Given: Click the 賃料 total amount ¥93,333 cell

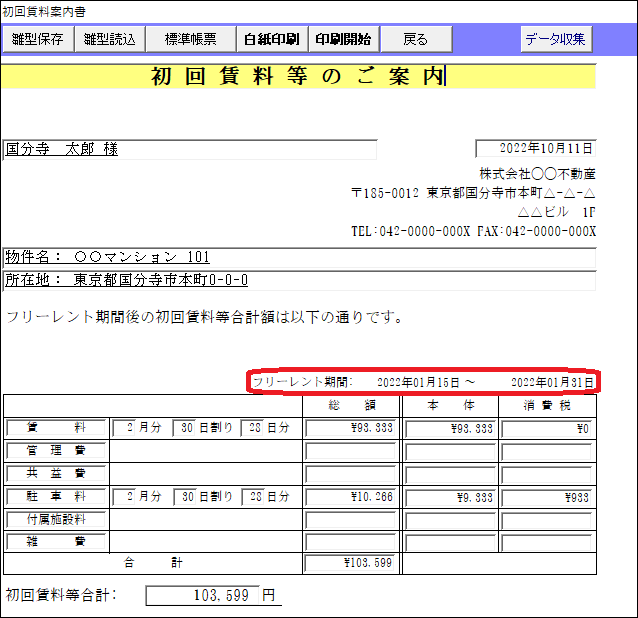Looking at the screenshot, I should [x=351, y=428].
